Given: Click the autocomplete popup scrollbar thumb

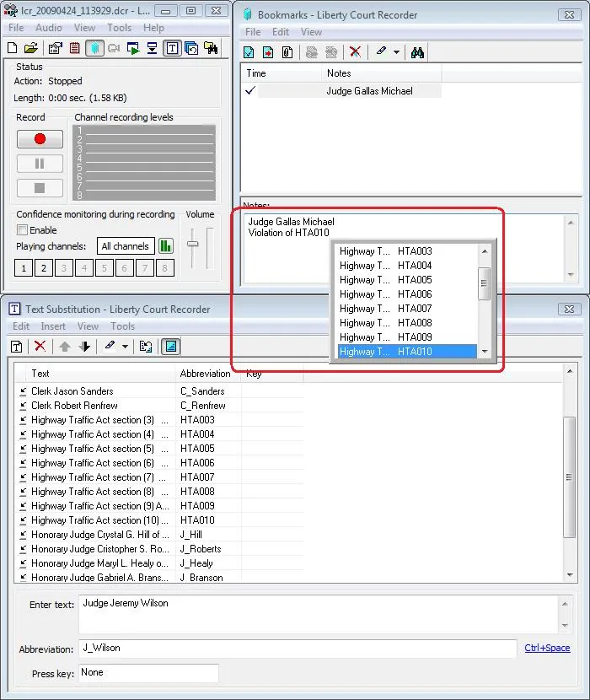Looking at the screenshot, I should [484, 283].
